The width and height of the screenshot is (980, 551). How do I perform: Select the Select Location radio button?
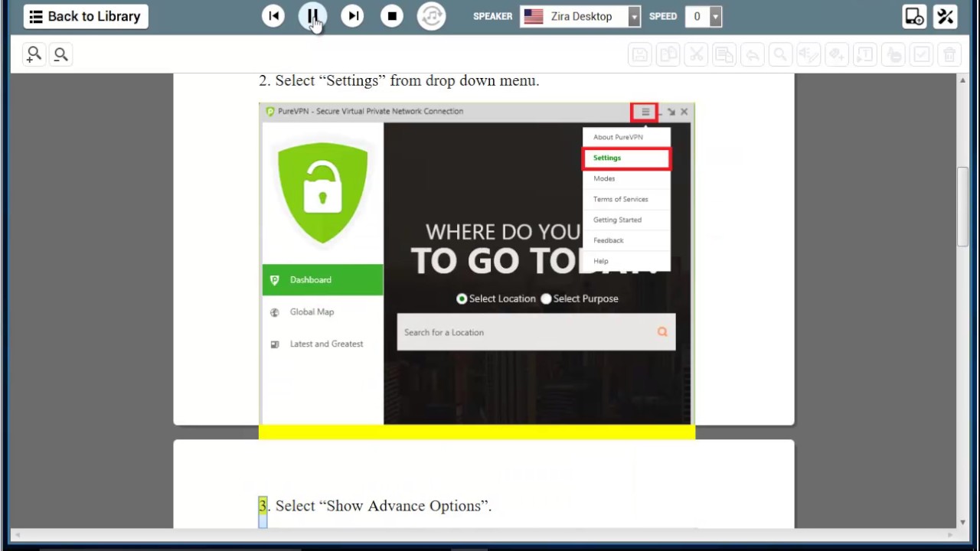(462, 298)
